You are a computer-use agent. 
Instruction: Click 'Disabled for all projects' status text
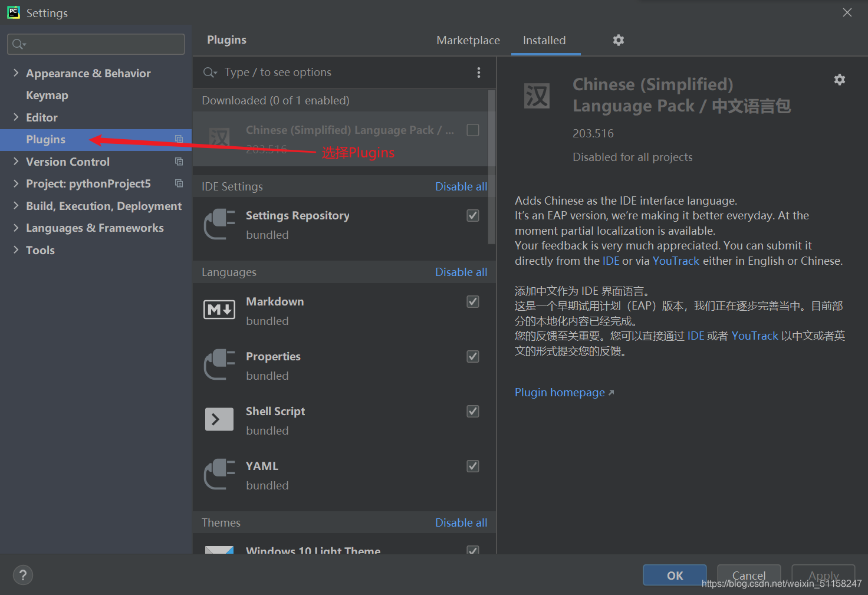tap(633, 157)
